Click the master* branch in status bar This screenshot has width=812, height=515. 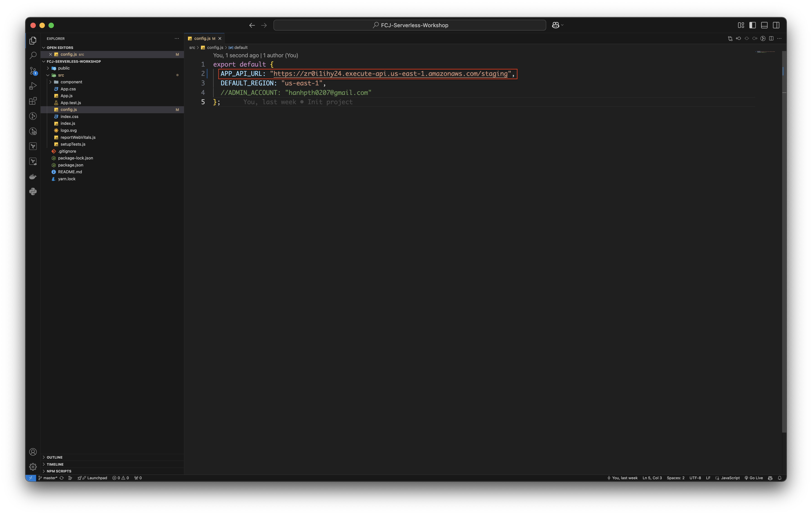(x=48, y=478)
